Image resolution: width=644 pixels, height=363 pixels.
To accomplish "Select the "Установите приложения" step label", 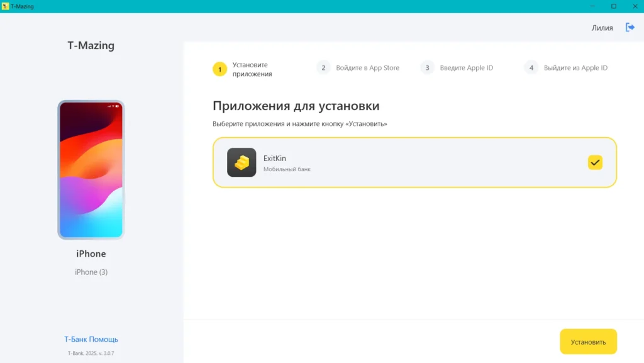I will [x=252, y=69].
